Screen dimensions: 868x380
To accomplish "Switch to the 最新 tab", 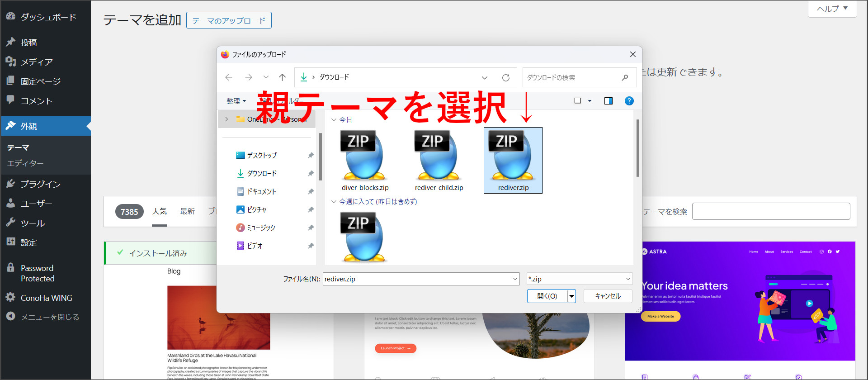I will [187, 211].
